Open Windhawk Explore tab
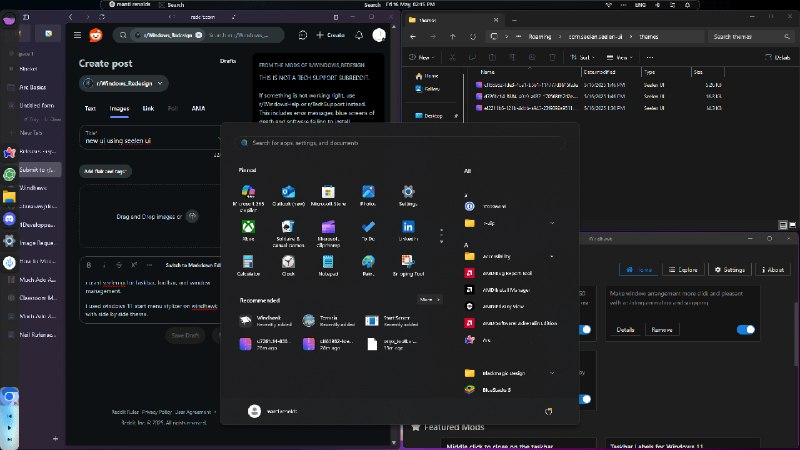The height and width of the screenshot is (450, 800). click(683, 269)
